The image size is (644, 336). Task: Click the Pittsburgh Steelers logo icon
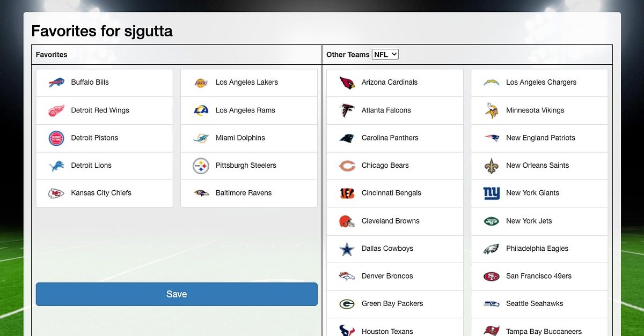tap(200, 166)
